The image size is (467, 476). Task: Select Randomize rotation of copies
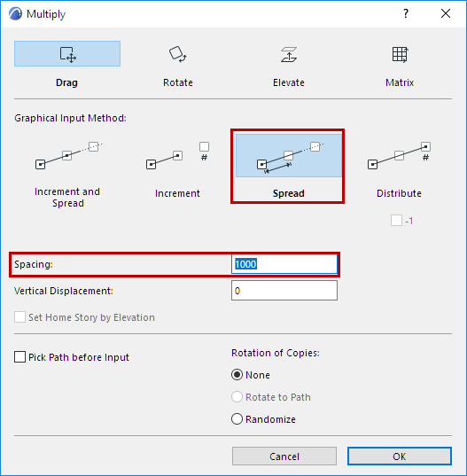[237, 419]
